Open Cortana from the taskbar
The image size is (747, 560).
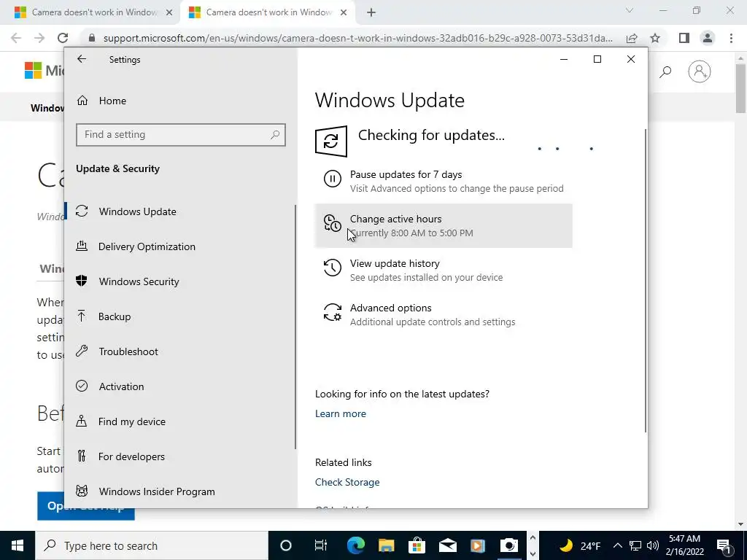286,545
